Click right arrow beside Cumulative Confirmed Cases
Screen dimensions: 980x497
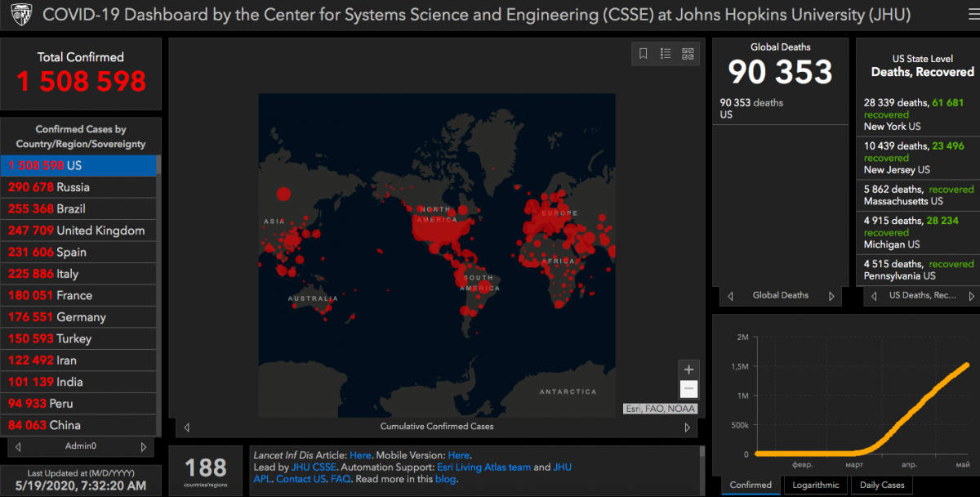tap(688, 427)
